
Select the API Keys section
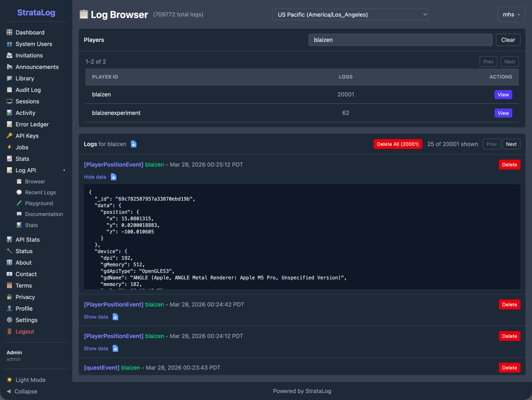tap(27, 136)
